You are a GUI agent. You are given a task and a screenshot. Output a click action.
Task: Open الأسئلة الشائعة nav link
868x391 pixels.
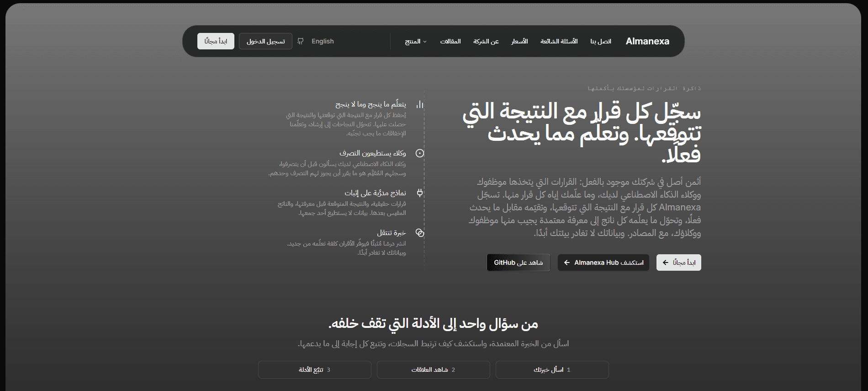pyautogui.click(x=559, y=41)
